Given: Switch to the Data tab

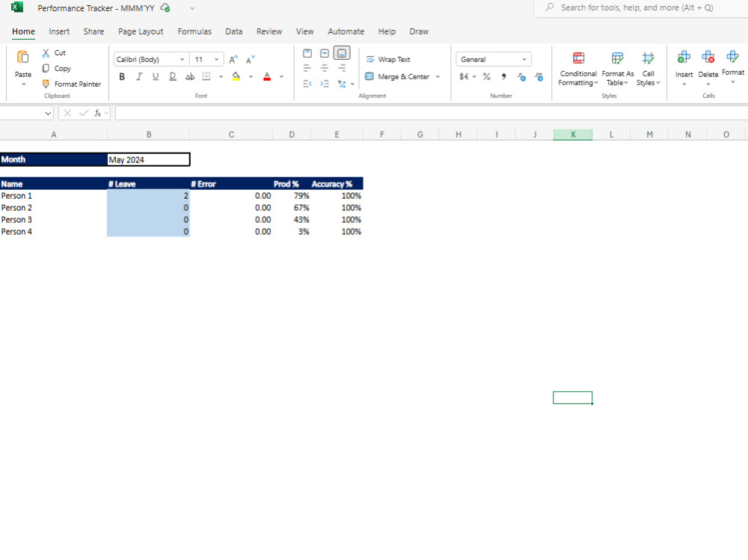Looking at the screenshot, I should pyautogui.click(x=233, y=31).
